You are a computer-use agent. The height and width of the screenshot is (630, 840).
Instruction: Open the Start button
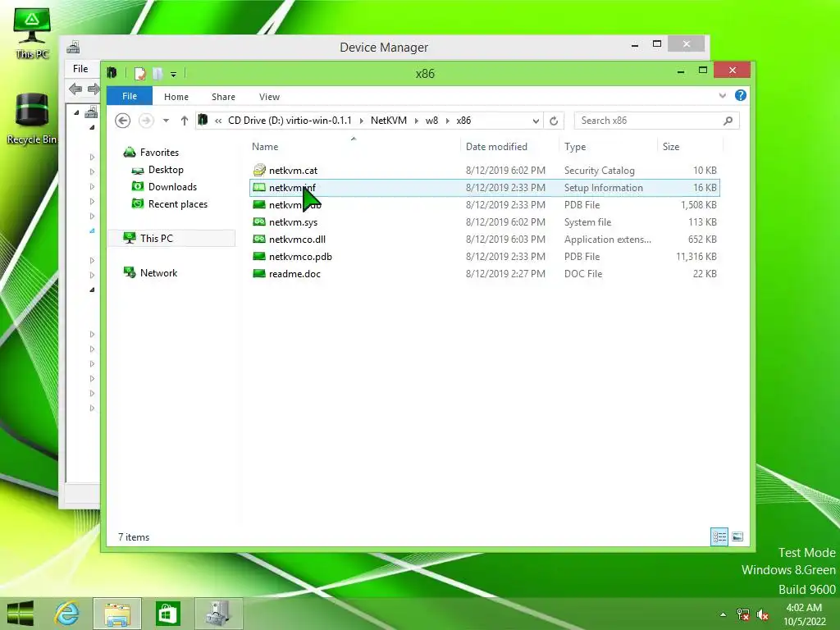click(21, 614)
